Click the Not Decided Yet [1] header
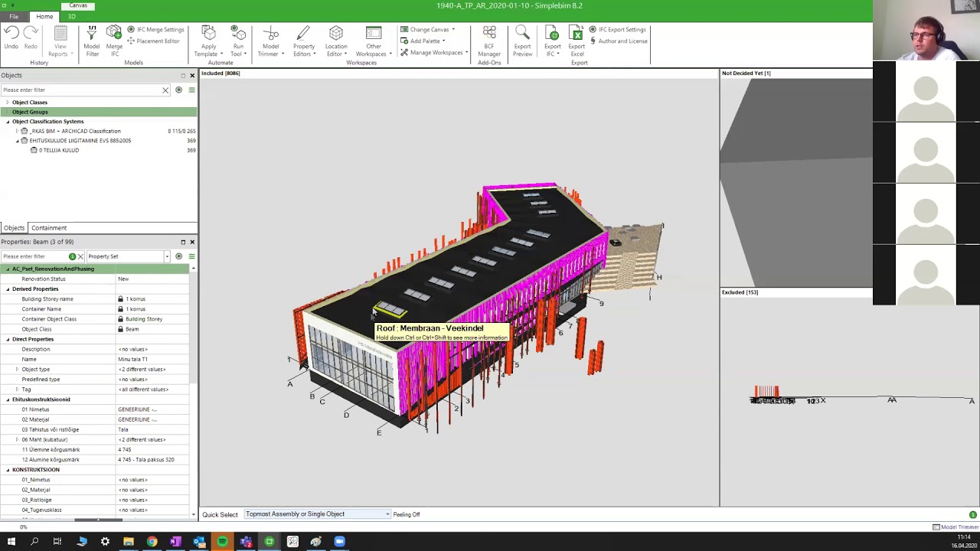Viewport: 980px width, 551px height. 746,73
